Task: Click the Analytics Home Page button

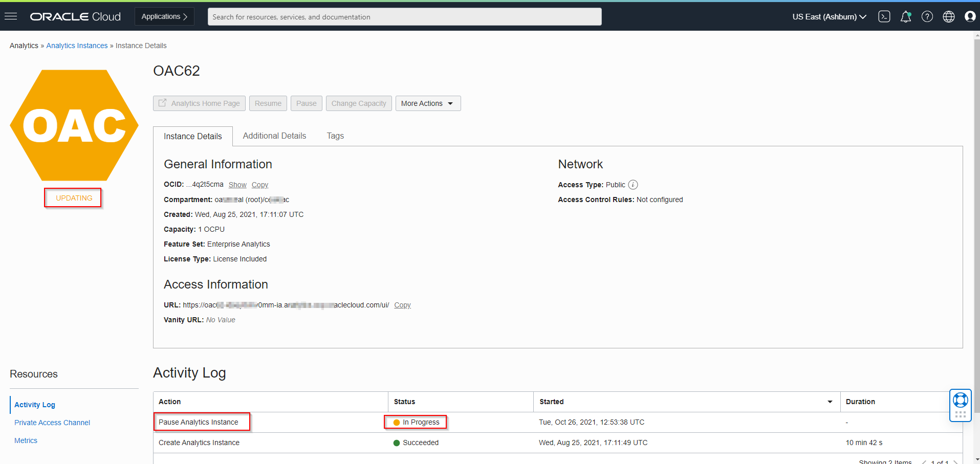Action: (x=199, y=103)
